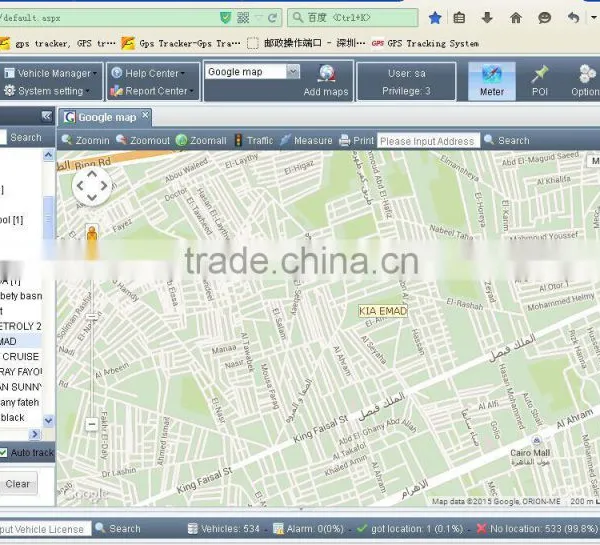Open the Google map type dropdown
Screen dimensions: 600x545
tap(293, 72)
